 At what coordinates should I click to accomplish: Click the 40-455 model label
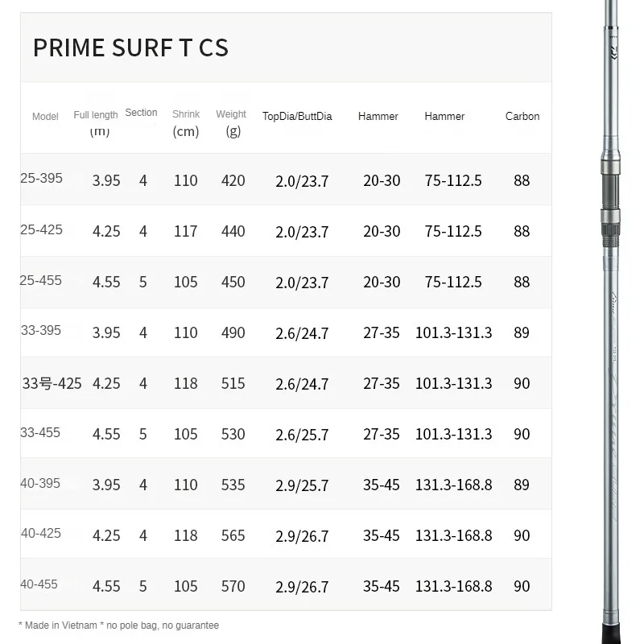coord(39,584)
